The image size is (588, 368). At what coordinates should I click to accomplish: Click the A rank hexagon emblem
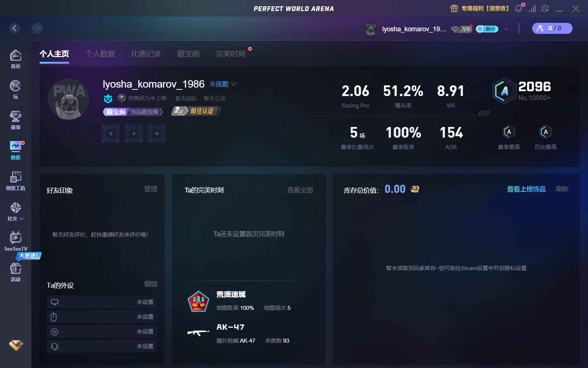(x=504, y=91)
